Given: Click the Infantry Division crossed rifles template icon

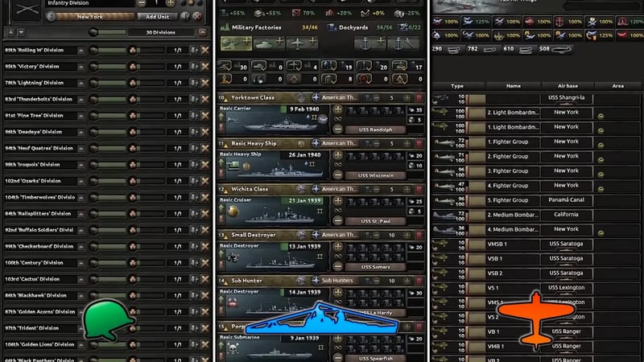Looking at the screenshot, I should pos(27,10).
